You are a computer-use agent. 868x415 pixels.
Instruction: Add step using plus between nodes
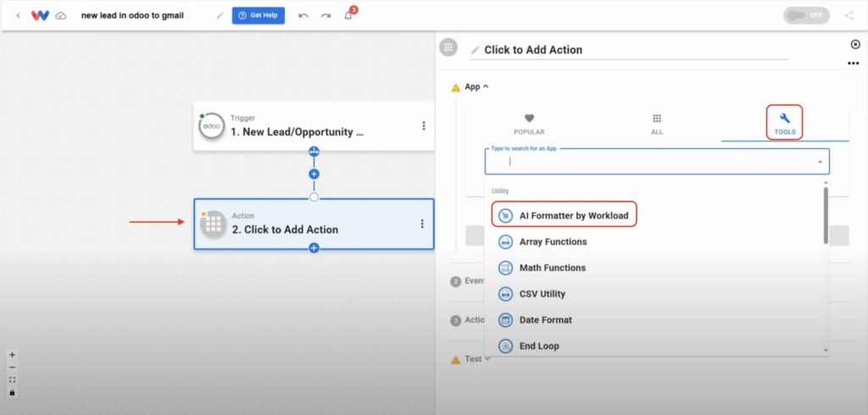(314, 174)
